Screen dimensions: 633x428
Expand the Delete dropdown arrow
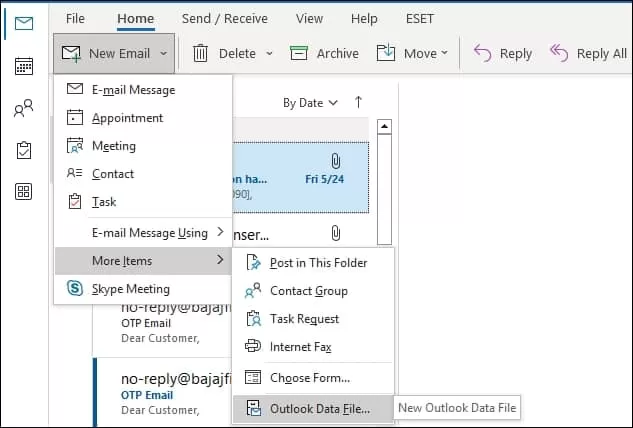click(x=269, y=53)
